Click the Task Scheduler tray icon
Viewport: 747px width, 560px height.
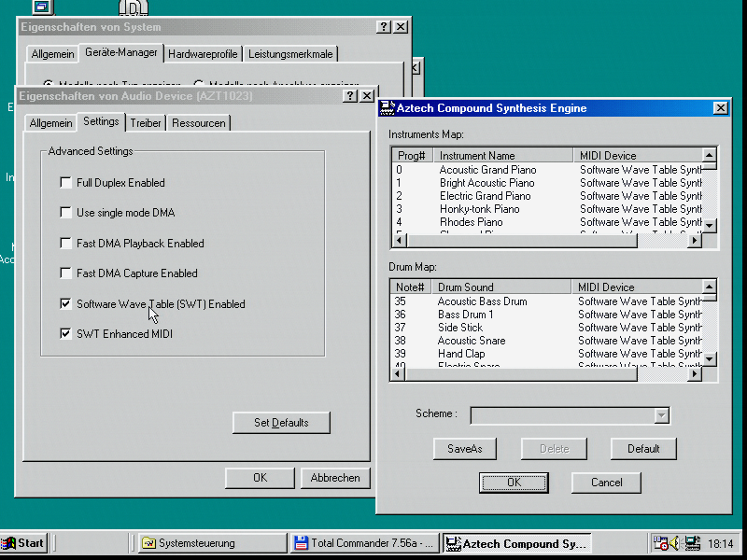click(x=660, y=543)
